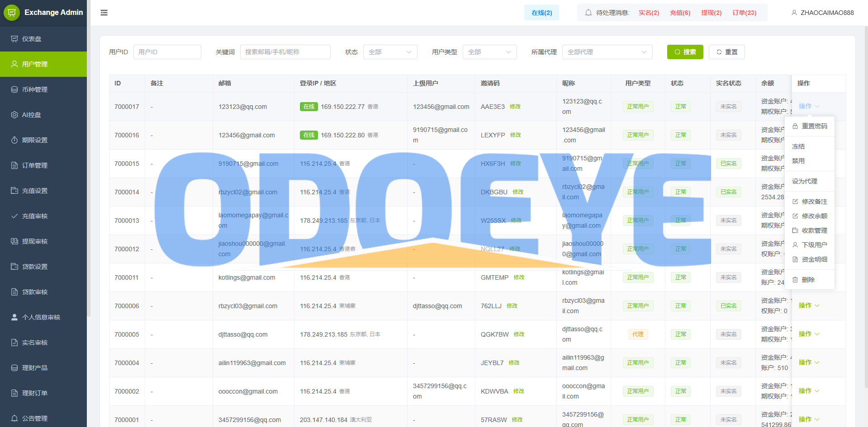Select 收款管理 in the action menu
Screen dimensions: 868x427
pyautogui.click(x=810, y=230)
